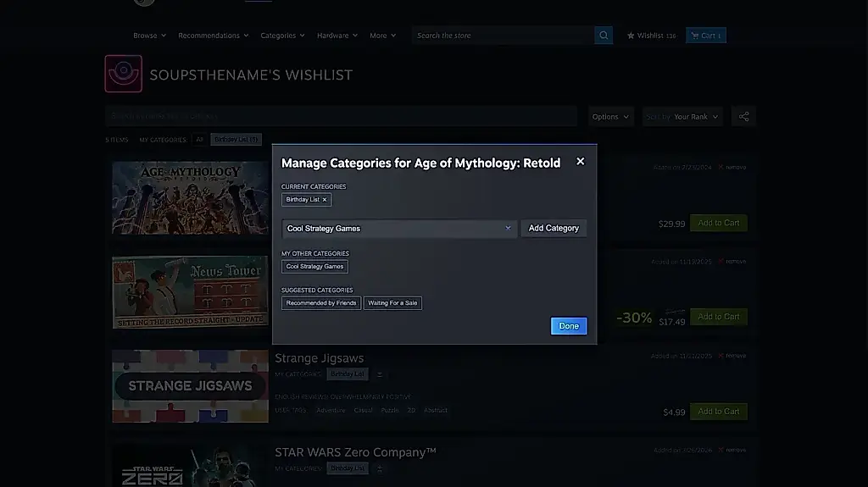Click the SoupsTheName profile avatar

coord(124,74)
